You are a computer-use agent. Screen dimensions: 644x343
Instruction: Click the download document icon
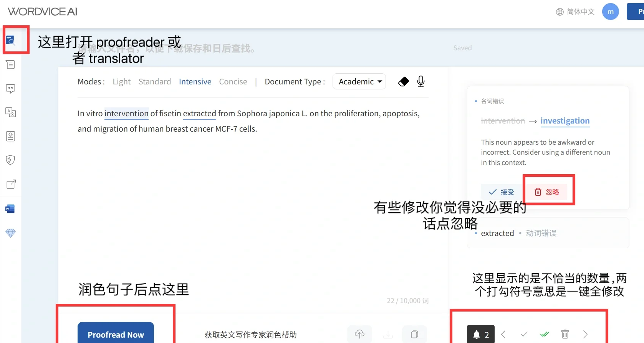388,334
